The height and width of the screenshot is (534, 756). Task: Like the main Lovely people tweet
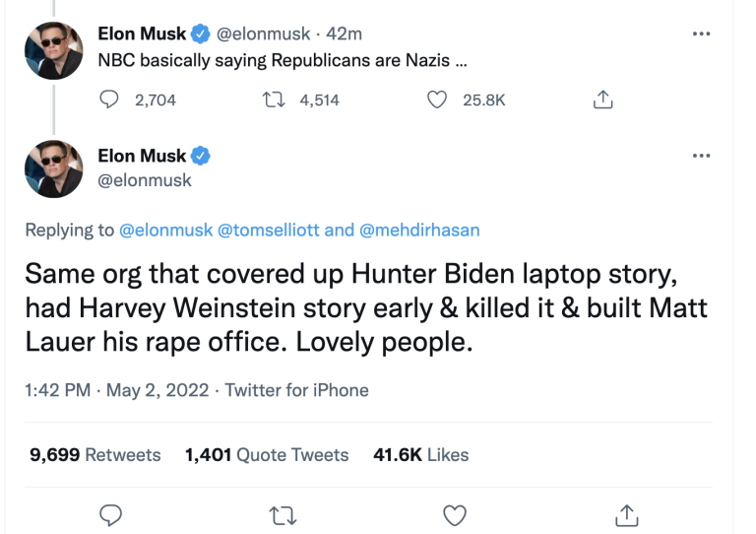454,514
